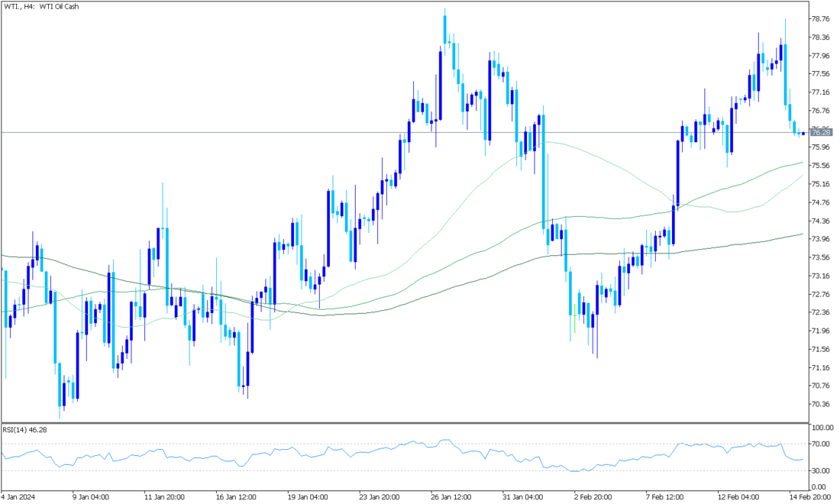Click the current price tag 76.28
The height and width of the screenshot is (504, 840).
click(x=821, y=132)
